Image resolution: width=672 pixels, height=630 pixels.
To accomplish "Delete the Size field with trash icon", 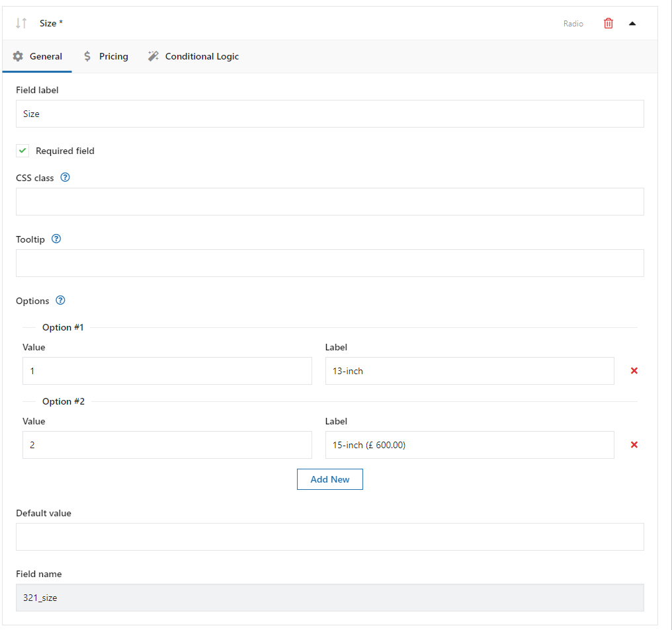I will click(608, 23).
